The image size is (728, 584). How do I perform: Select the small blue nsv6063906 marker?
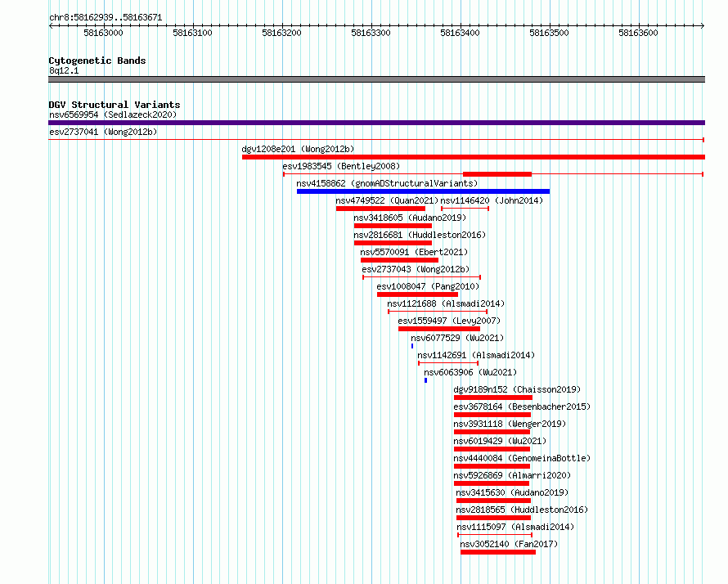(x=425, y=380)
